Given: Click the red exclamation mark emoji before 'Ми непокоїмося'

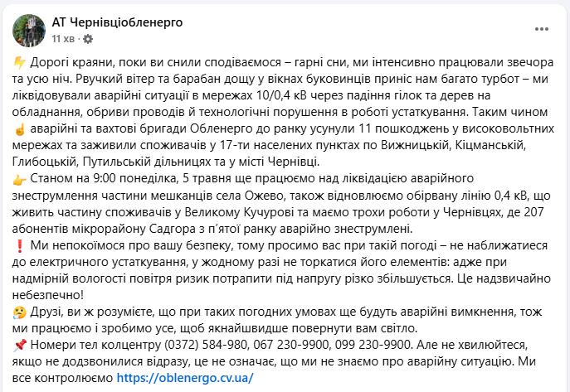Looking at the screenshot, I should (19, 245).
